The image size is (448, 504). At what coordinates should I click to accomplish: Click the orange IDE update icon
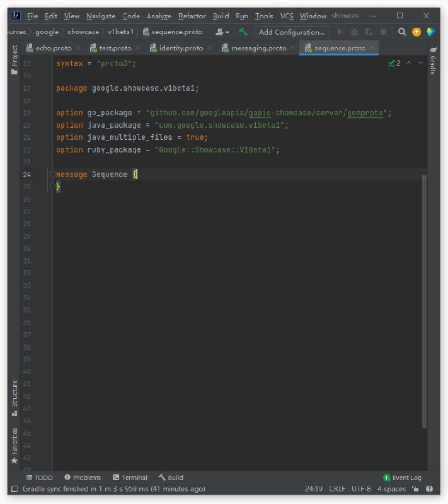[416, 32]
